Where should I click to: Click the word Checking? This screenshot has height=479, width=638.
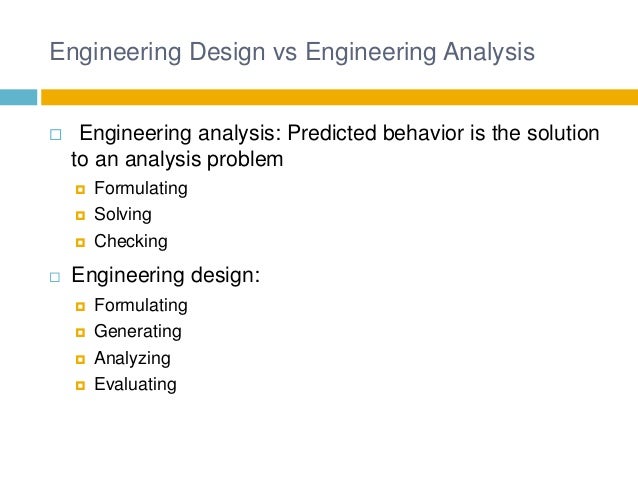pyautogui.click(x=131, y=242)
